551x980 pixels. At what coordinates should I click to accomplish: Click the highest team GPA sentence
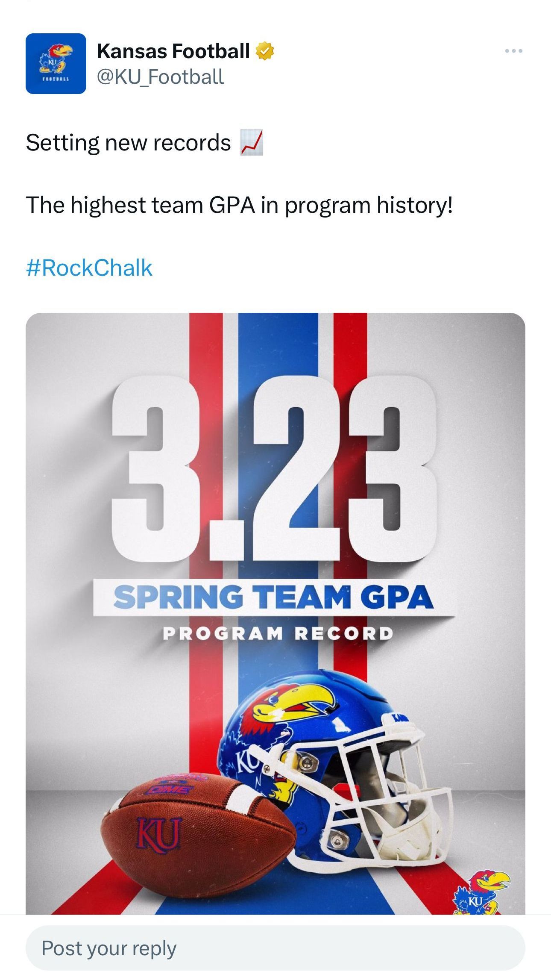(x=239, y=205)
